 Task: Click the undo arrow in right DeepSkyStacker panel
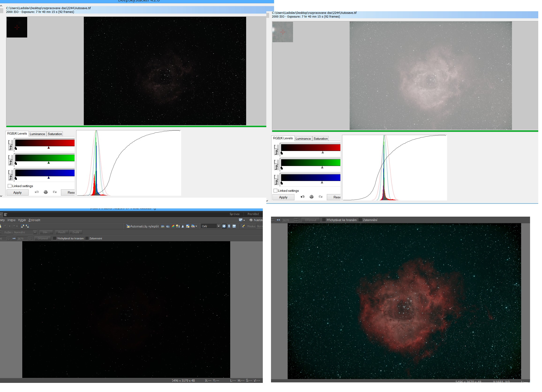click(303, 197)
